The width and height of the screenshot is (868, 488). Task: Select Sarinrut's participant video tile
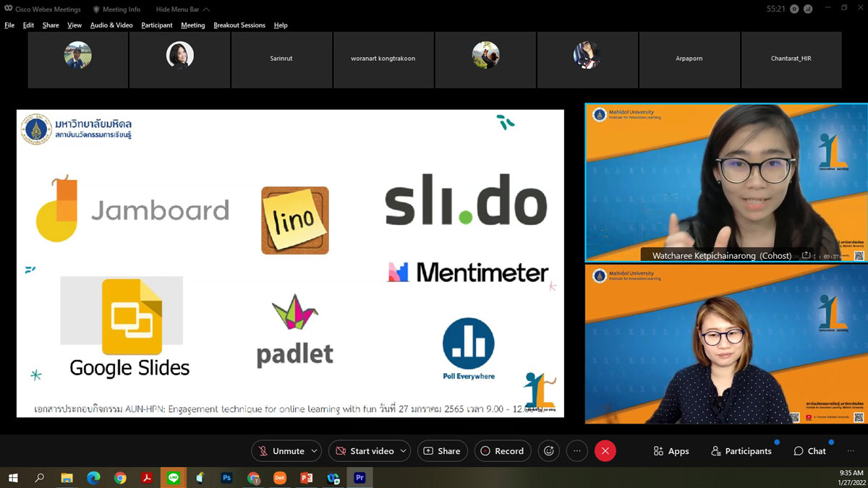281,59
